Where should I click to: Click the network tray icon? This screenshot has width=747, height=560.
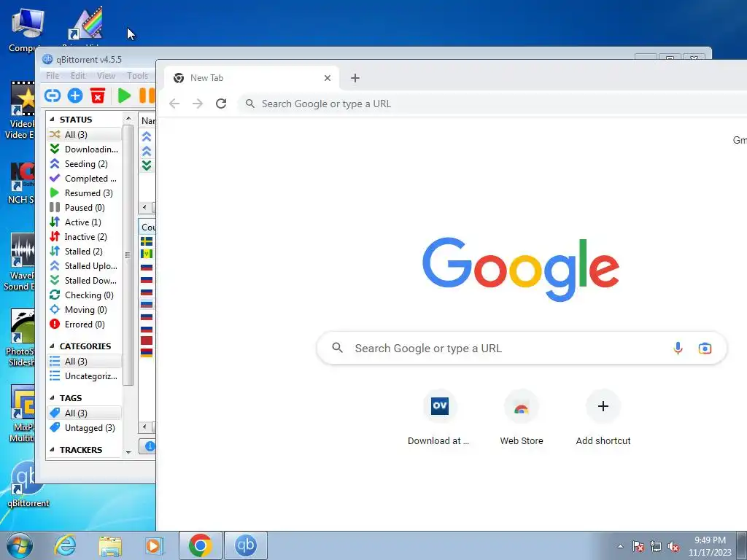click(x=656, y=546)
